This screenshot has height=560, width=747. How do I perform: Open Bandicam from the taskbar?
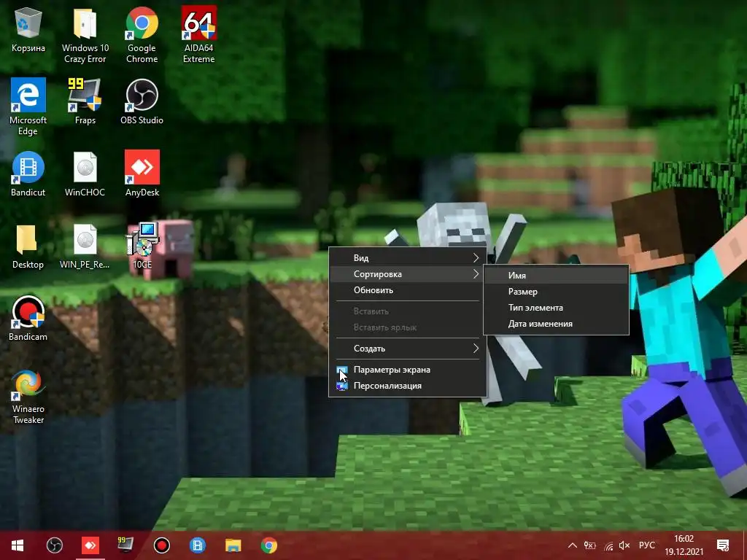[x=161, y=545]
